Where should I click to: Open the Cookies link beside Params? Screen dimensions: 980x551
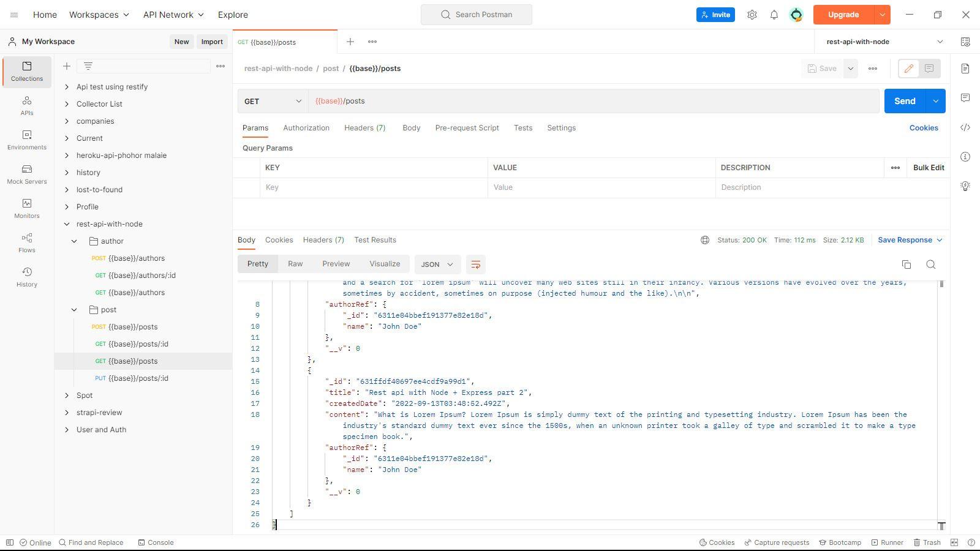pyautogui.click(x=924, y=128)
